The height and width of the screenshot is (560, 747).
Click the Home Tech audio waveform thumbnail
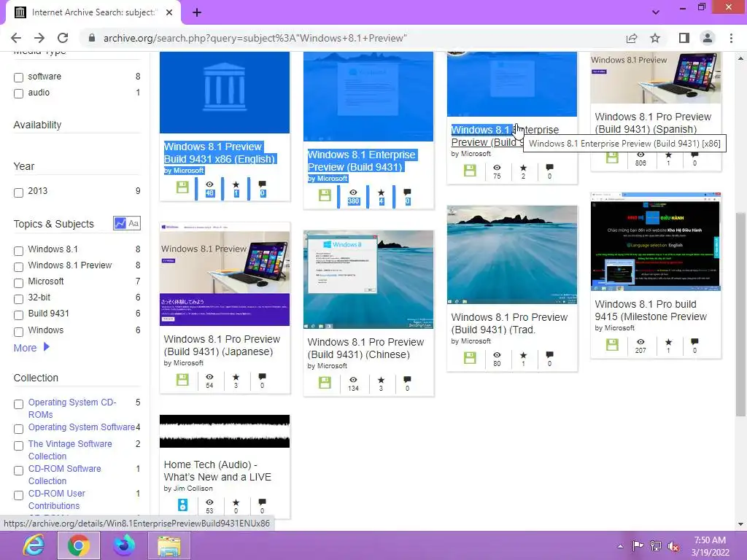point(225,432)
